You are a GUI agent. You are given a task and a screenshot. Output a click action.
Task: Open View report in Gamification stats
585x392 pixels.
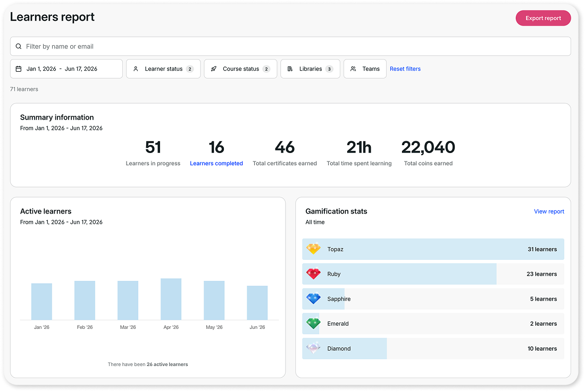[x=549, y=211]
